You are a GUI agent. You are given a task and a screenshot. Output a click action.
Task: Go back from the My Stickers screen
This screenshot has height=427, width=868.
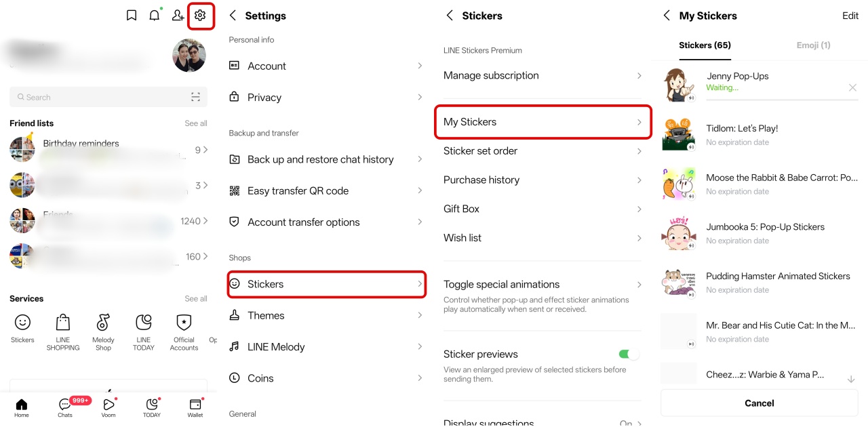[667, 16]
